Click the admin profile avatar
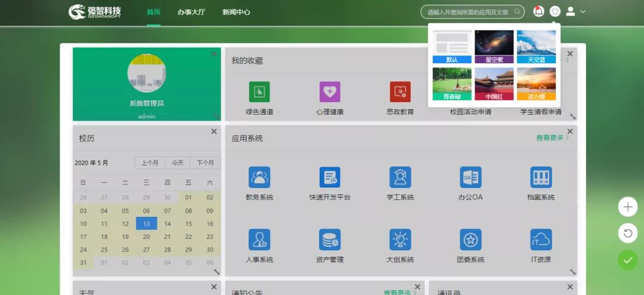This screenshot has height=295, width=644. (x=147, y=73)
